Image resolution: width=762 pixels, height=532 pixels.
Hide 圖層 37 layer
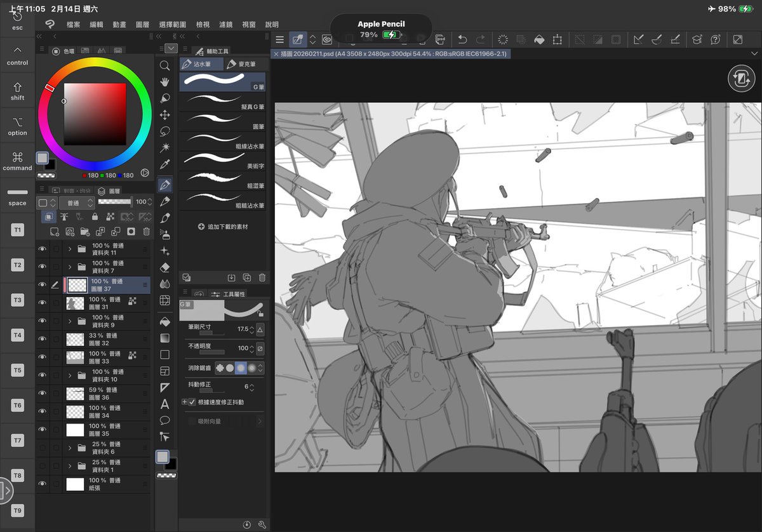point(43,285)
